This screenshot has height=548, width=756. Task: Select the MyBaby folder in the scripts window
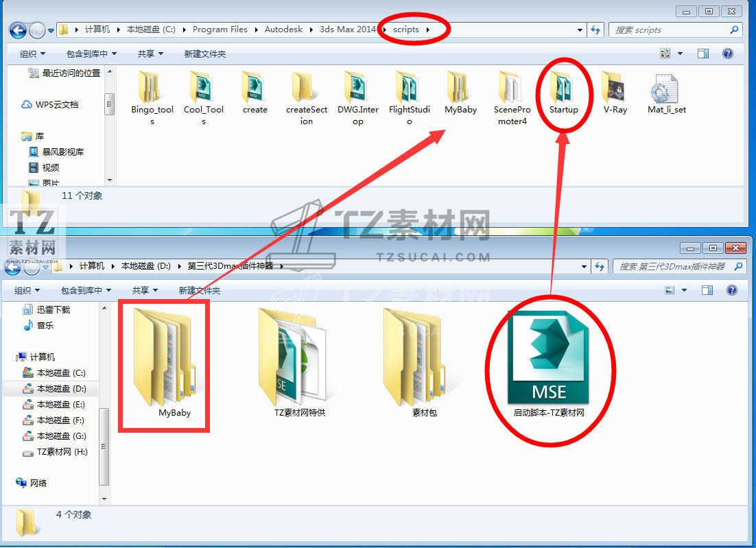click(460, 93)
